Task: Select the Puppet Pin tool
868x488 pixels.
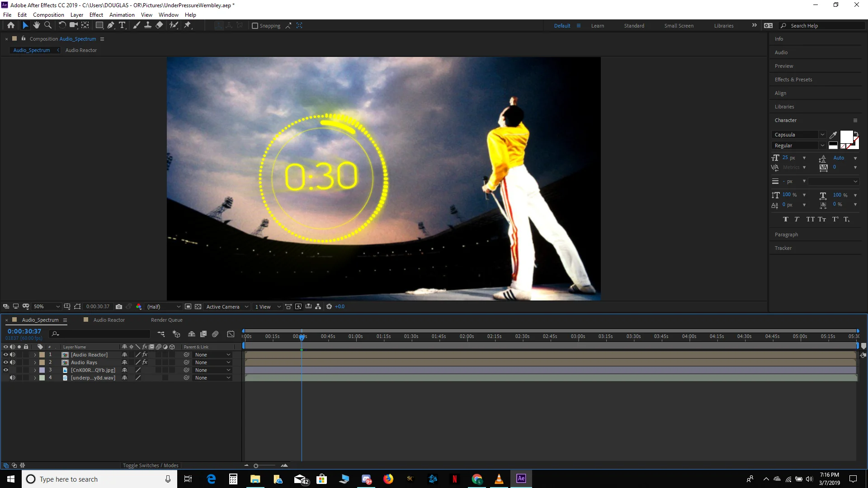Action: click(x=187, y=25)
